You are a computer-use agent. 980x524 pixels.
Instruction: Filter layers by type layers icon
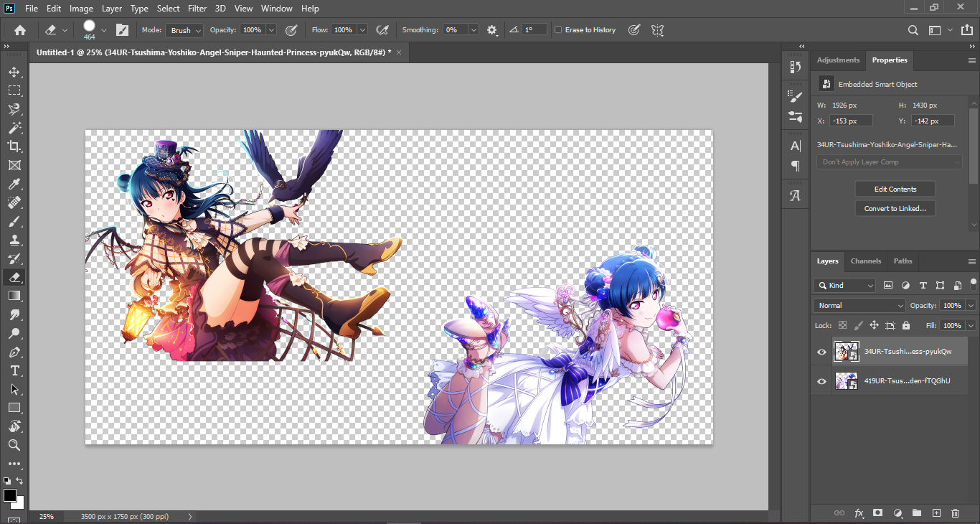pyautogui.click(x=923, y=286)
